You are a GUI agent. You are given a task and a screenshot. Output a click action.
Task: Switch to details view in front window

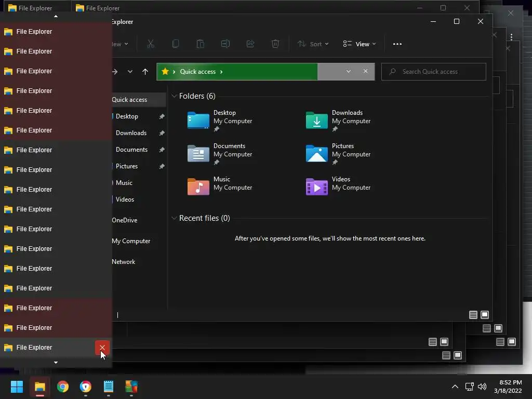click(473, 315)
